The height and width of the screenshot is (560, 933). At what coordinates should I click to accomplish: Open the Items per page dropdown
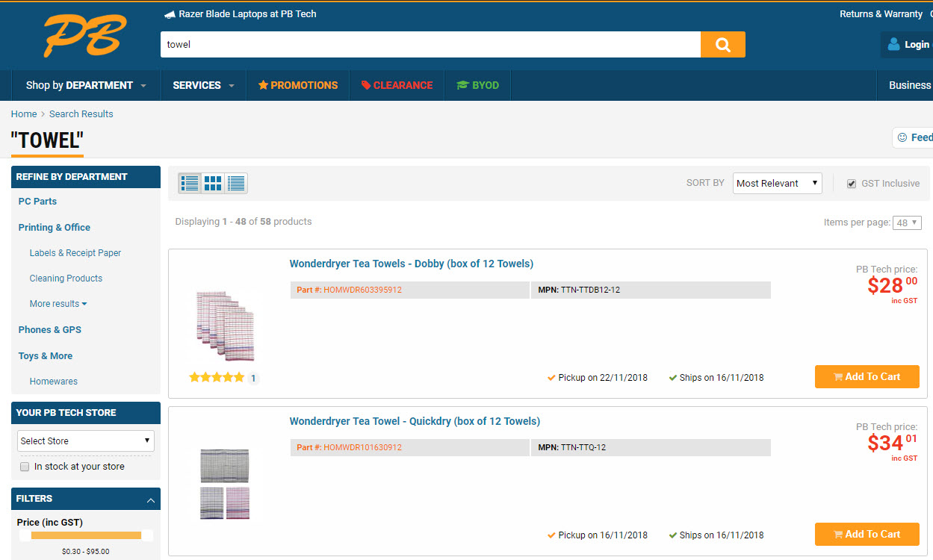(907, 223)
